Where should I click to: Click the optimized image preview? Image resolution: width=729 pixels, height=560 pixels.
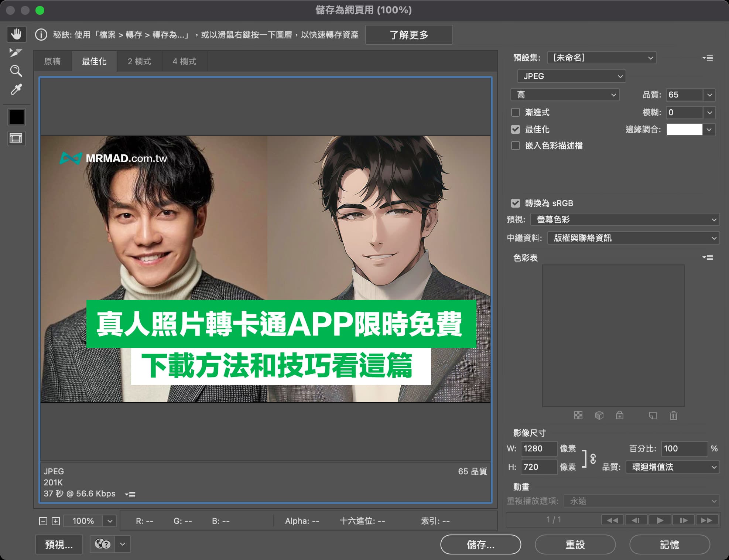tap(266, 269)
